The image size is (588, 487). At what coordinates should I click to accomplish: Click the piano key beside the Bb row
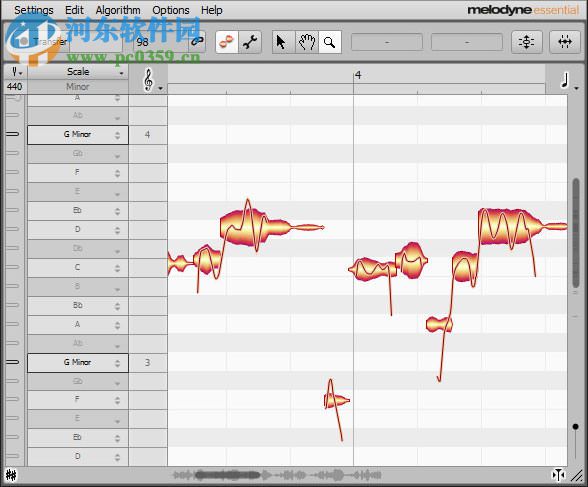[13, 305]
